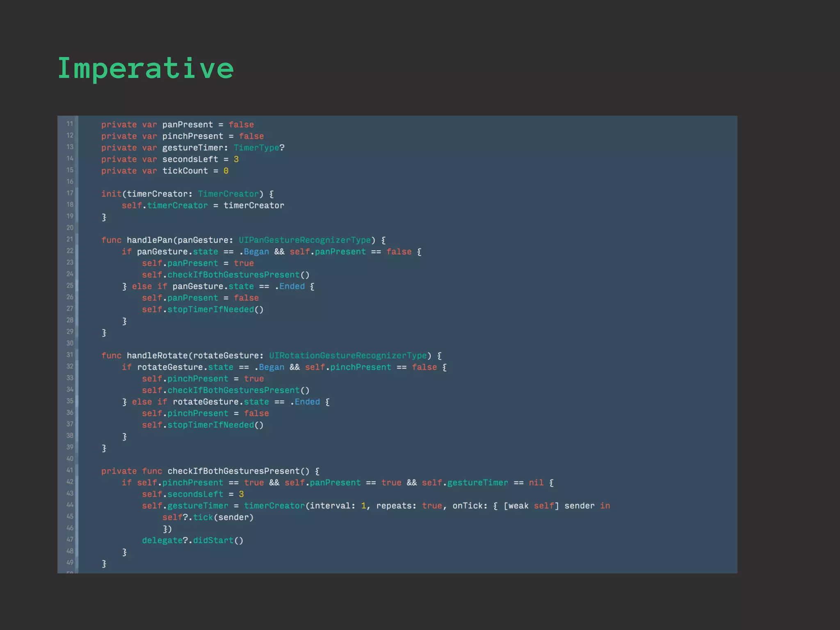This screenshot has width=840, height=630.
Task: Click 'self.stopTimerIfNeeded()' on line 37
Action: pos(203,425)
